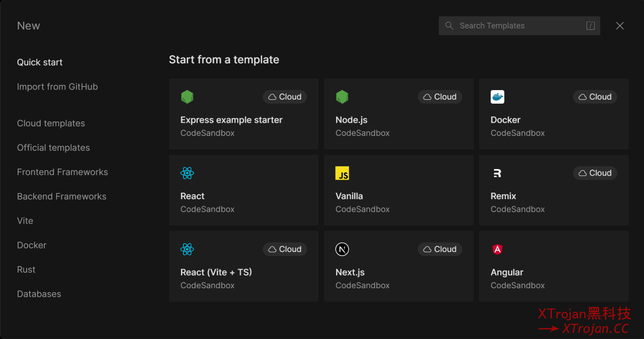This screenshot has height=339, width=644.
Task: Open the Docker category in sidebar
Action: pyautogui.click(x=32, y=245)
